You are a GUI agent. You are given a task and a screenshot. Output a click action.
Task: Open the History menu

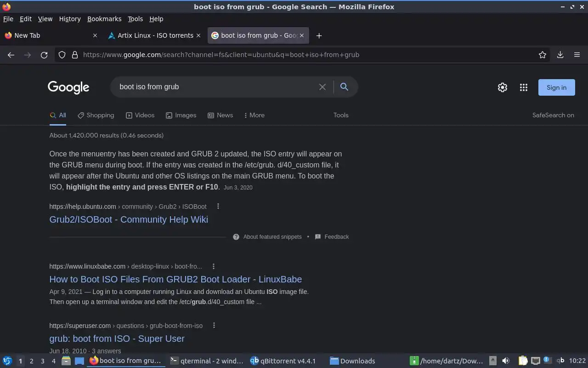coord(70,19)
